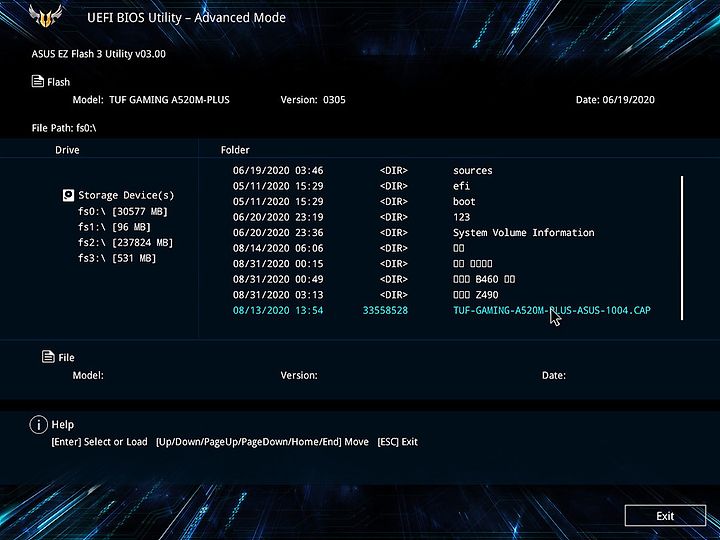
Task: Open the efi folder
Action: tap(461, 186)
